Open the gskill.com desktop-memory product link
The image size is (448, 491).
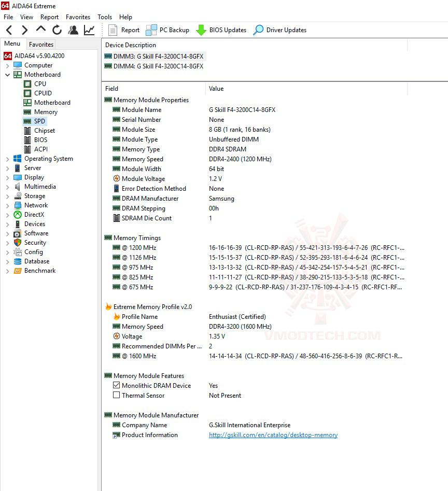pos(273,435)
